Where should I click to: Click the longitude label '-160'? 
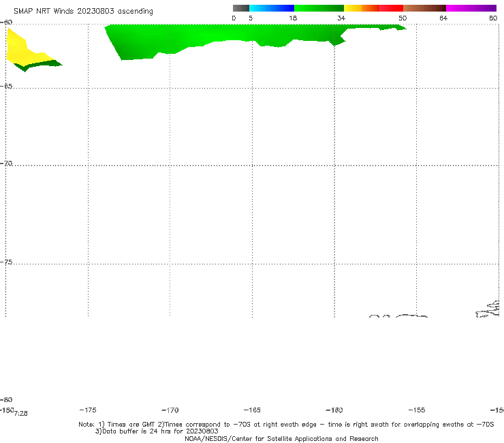(x=334, y=410)
